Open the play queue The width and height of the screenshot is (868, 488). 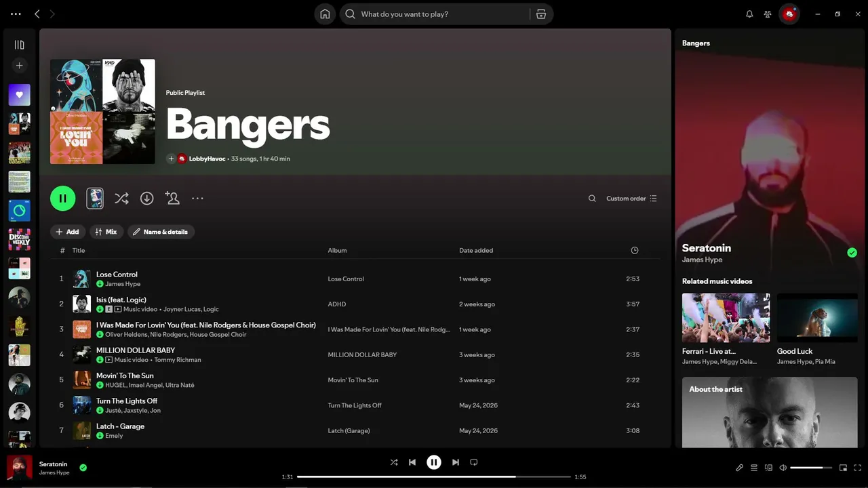754,468
